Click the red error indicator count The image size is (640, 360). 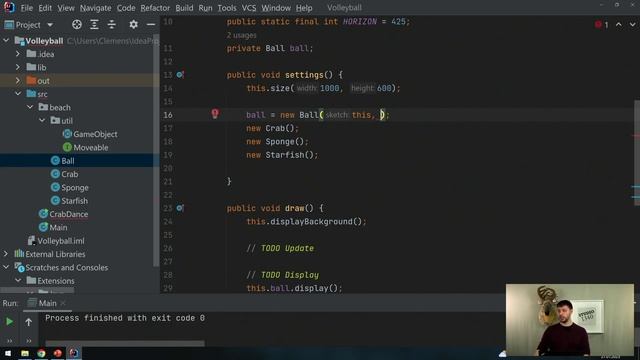[x=602, y=25]
